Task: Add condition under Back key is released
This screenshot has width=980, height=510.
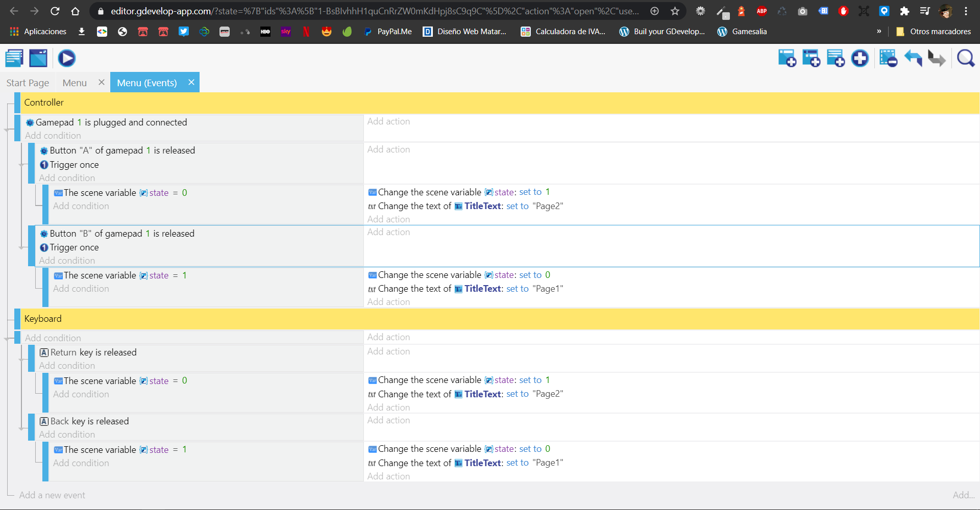Action: pyautogui.click(x=67, y=435)
